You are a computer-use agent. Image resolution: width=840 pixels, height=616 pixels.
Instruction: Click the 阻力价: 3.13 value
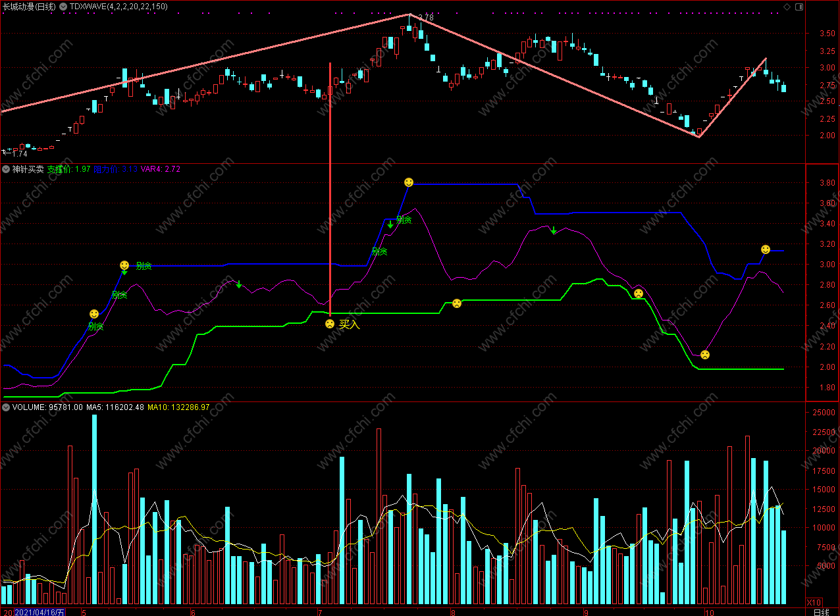[116, 169]
